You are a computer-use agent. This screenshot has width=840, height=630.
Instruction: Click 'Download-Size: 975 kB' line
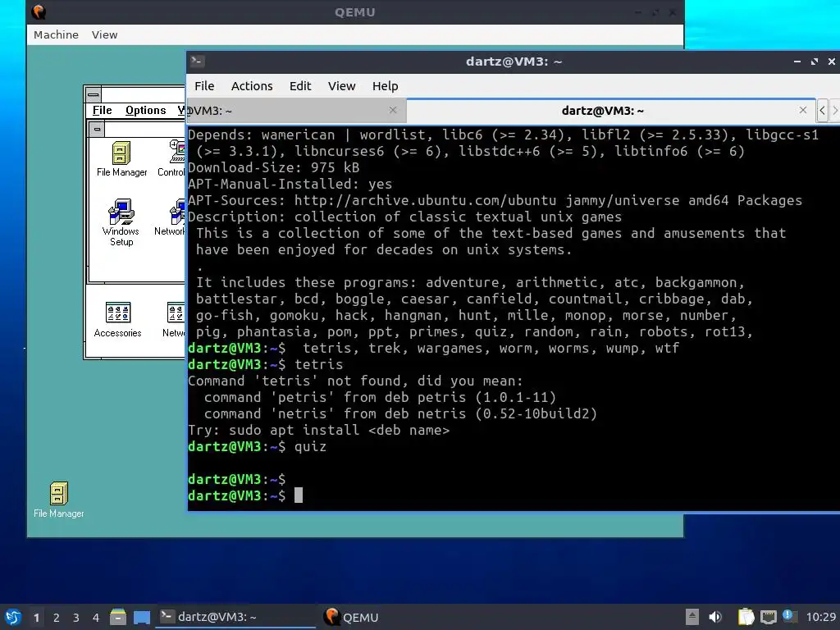[x=274, y=167]
